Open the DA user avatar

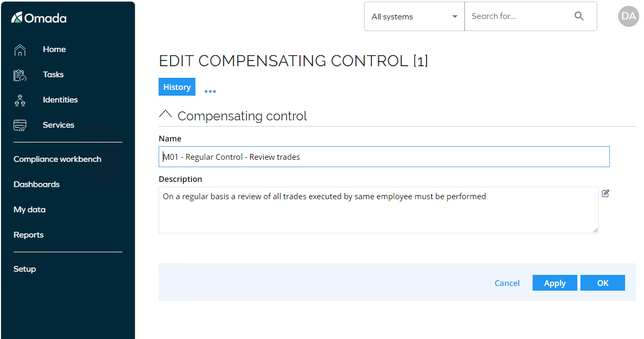coord(628,16)
